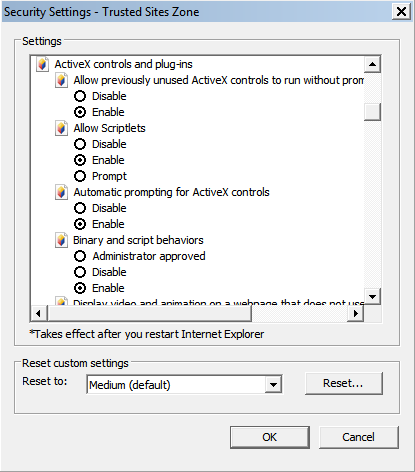Click the settings list scroll up arrow
Image resolution: width=415 pixels, height=472 pixels.
coord(372,64)
